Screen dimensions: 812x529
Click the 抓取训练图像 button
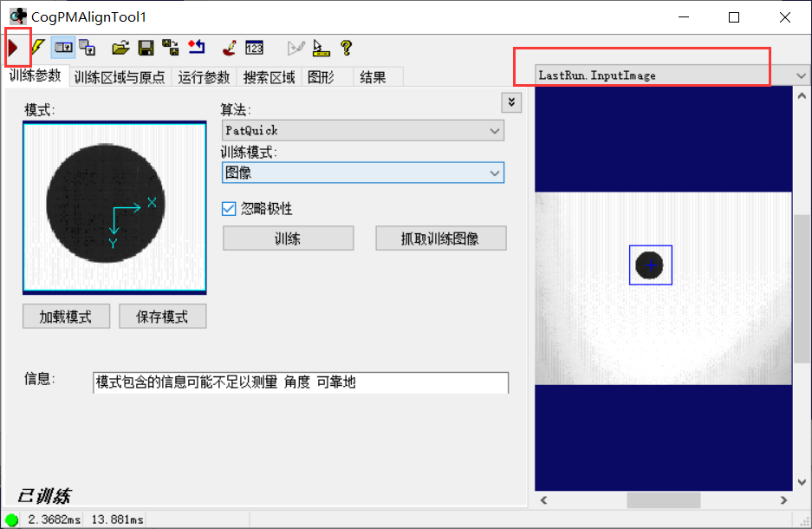[x=440, y=238]
